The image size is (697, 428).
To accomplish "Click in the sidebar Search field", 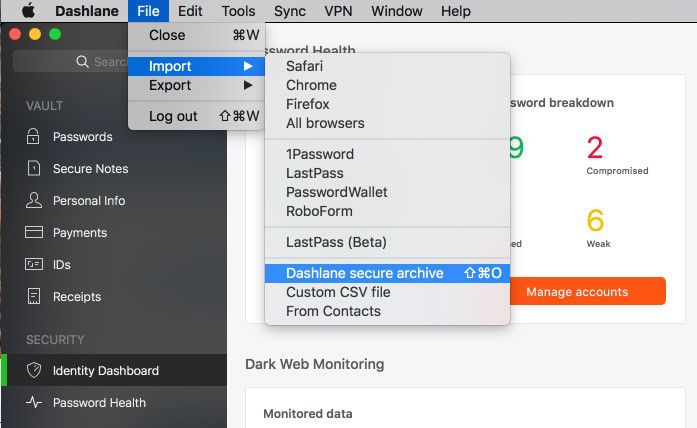I will pos(71,61).
